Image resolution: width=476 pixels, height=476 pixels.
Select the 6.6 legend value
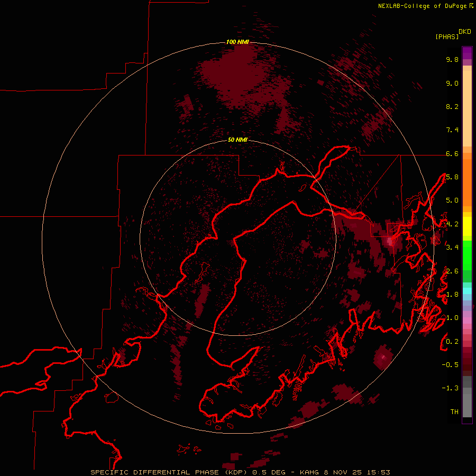[x=452, y=153]
